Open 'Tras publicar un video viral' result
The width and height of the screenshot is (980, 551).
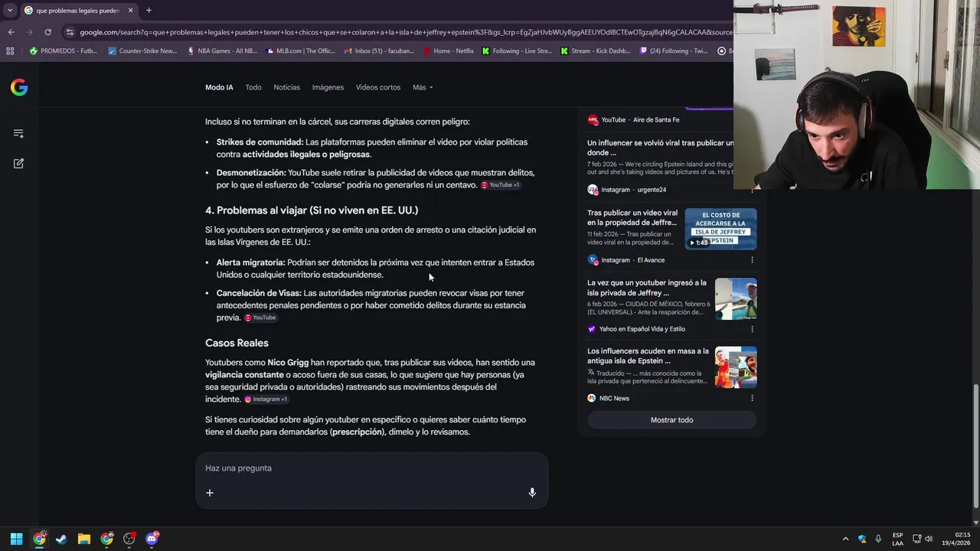point(632,217)
